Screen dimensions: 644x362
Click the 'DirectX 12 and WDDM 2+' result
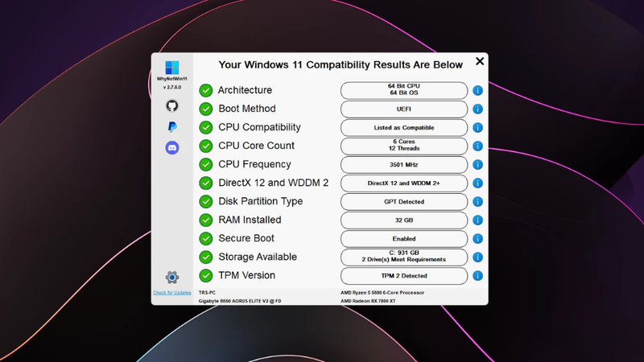point(404,183)
